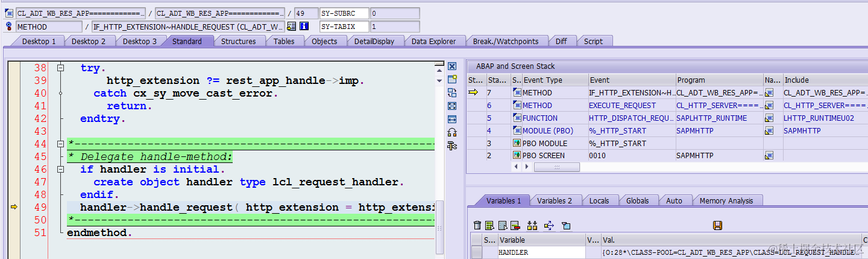Switch to the Auto tab
This screenshot has height=259, width=868.
coord(675,200)
